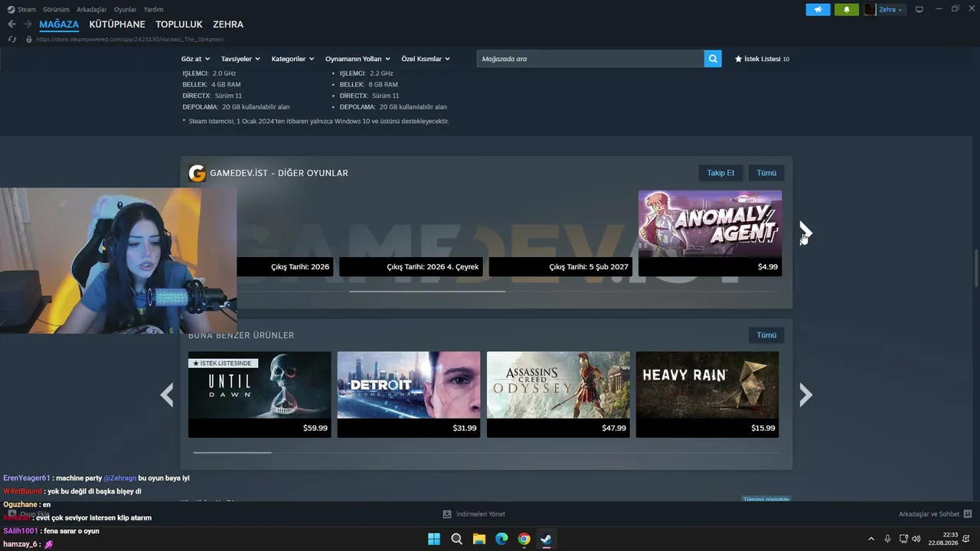This screenshot has height=551, width=980.
Task: Click the $15.99 price of Heavy Rain
Action: [763, 429]
